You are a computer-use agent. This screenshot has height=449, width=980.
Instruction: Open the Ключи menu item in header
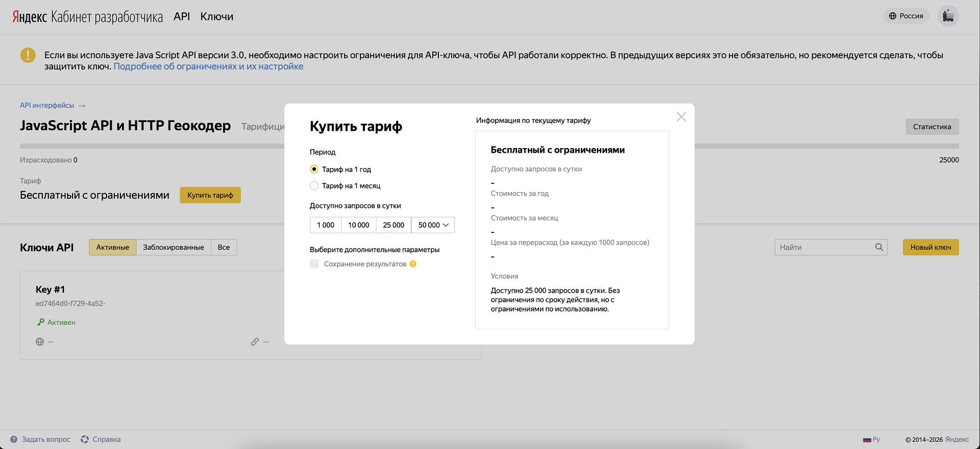(217, 16)
